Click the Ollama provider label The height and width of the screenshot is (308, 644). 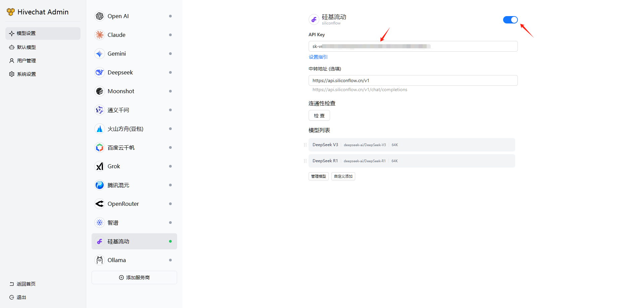click(117, 260)
